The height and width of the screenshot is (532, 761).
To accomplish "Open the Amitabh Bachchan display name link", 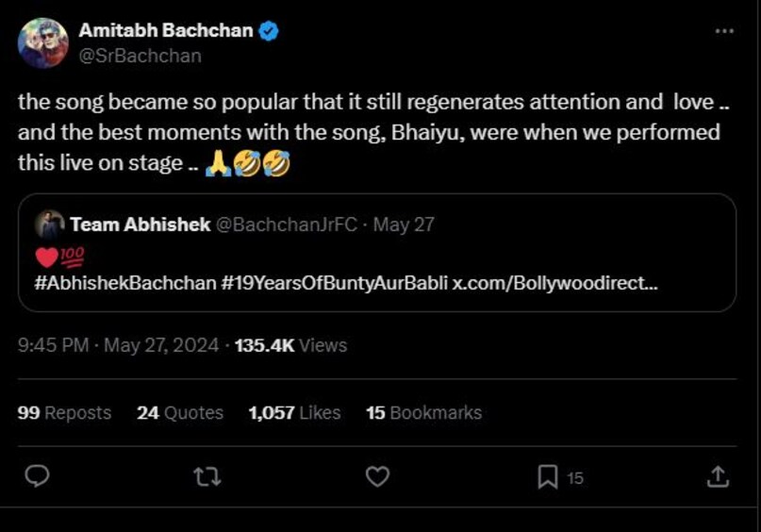I will pyautogui.click(x=165, y=31).
